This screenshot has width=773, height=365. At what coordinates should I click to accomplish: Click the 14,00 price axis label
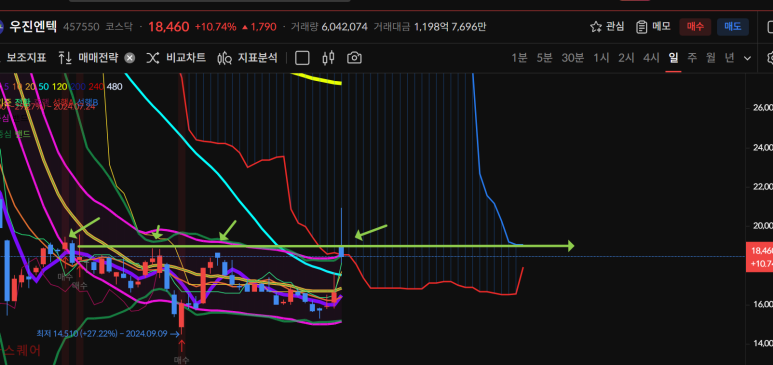(762, 344)
